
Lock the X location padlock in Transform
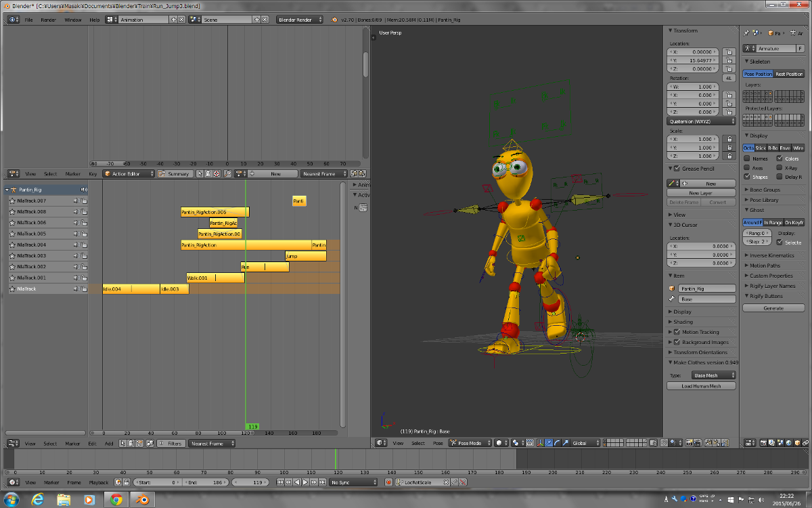(729, 51)
